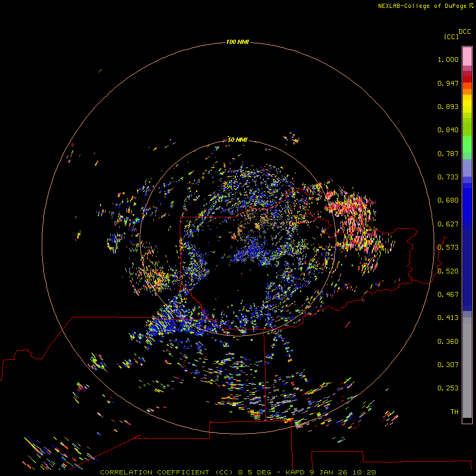The height and width of the screenshot is (476, 476).
Task: Click the 0.840 legend value
Action: [448, 130]
